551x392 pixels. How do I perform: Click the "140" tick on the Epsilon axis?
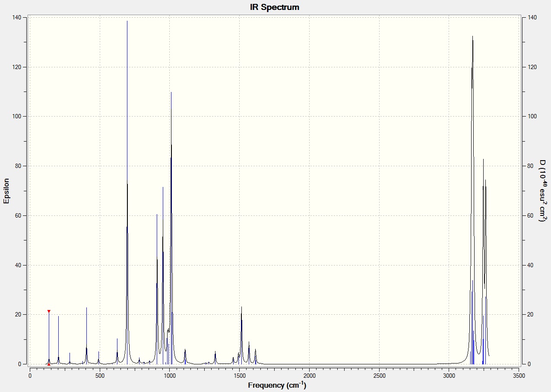click(17, 17)
